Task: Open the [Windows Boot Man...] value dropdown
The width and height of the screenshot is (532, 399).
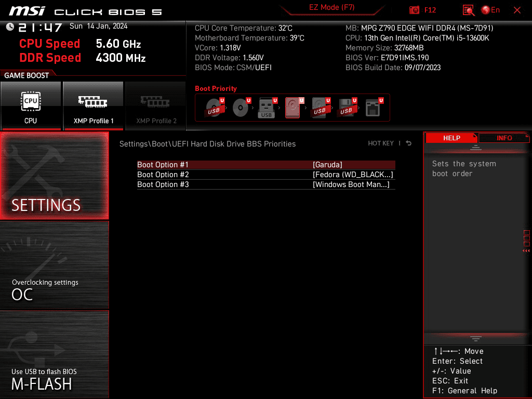Action: pos(351,184)
